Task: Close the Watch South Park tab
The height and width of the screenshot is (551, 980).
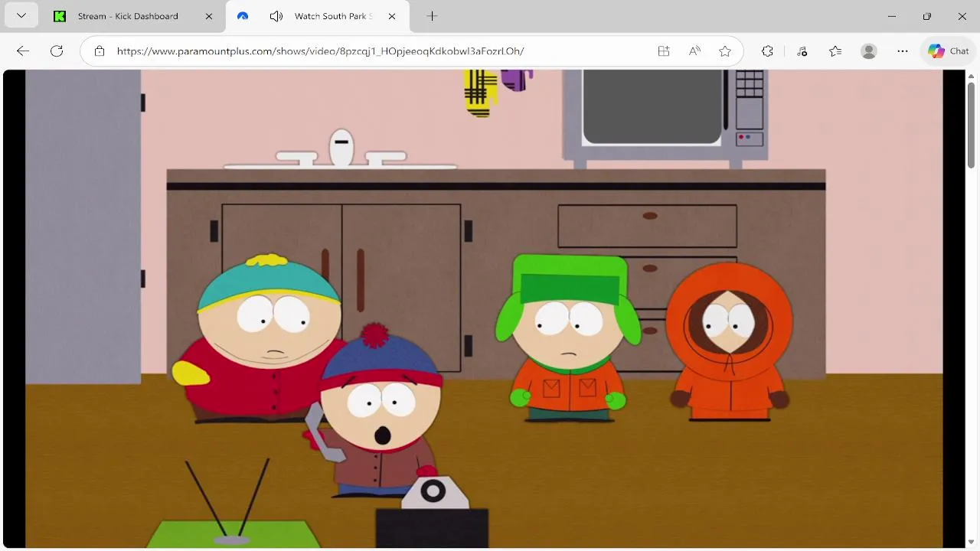Action: pos(392,16)
